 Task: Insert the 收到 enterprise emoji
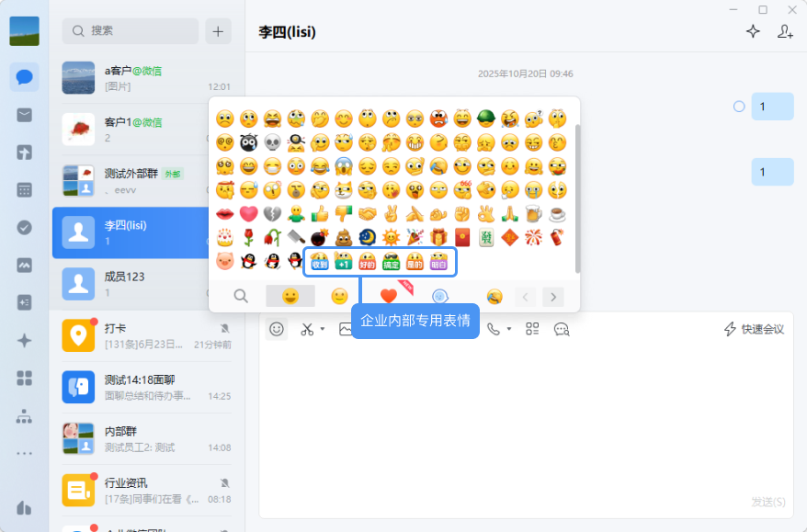pyautogui.click(x=320, y=261)
